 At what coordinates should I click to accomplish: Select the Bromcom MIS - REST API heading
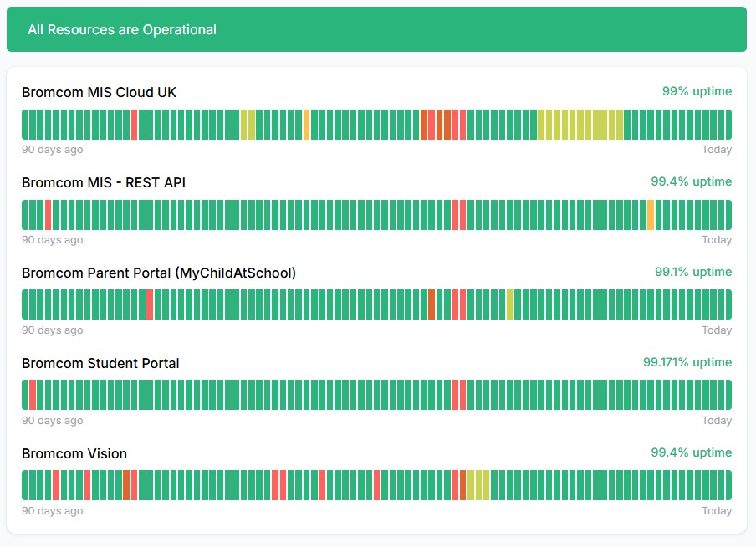pyautogui.click(x=103, y=182)
